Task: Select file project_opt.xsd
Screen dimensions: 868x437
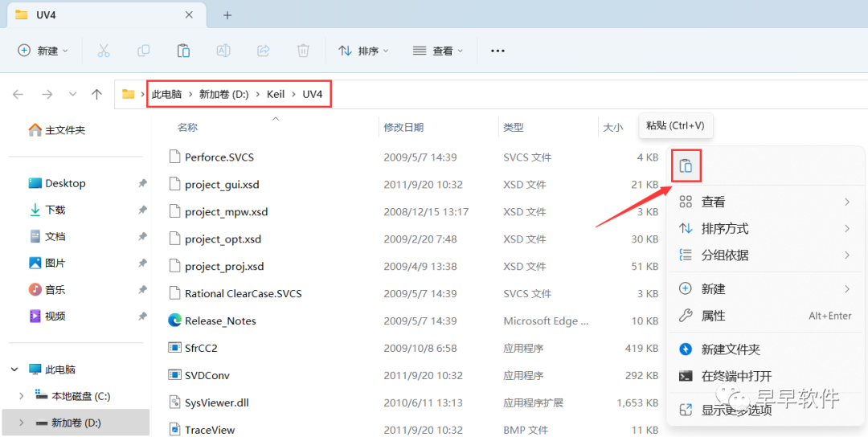Action: click(223, 239)
